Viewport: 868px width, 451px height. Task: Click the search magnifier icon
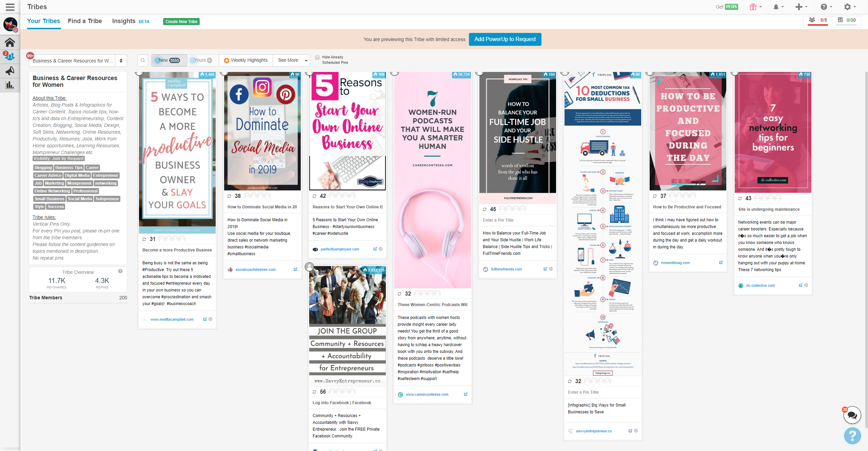143,60
